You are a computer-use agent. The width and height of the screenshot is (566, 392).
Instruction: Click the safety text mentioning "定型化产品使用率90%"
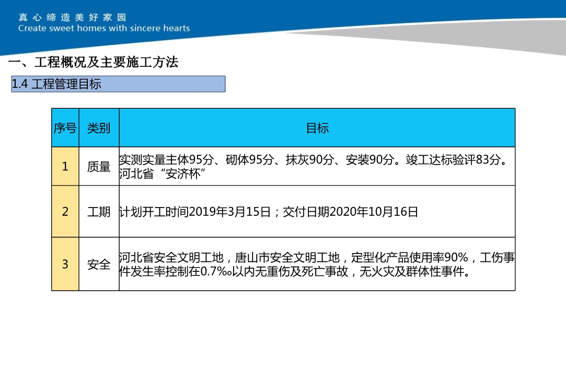coord(413,257)
